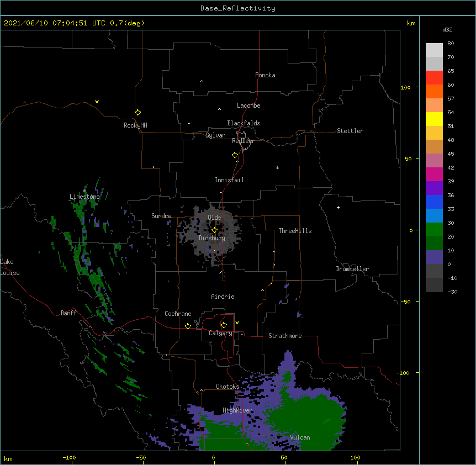The width and height of the screenshot is (476, 465).
Task: Pick the red 60–65 dBZ legend swatch
Action: (434, 78)
